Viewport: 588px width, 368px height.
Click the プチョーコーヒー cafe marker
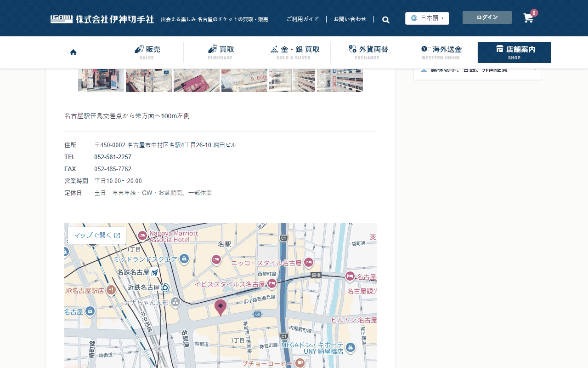[300, 363]
